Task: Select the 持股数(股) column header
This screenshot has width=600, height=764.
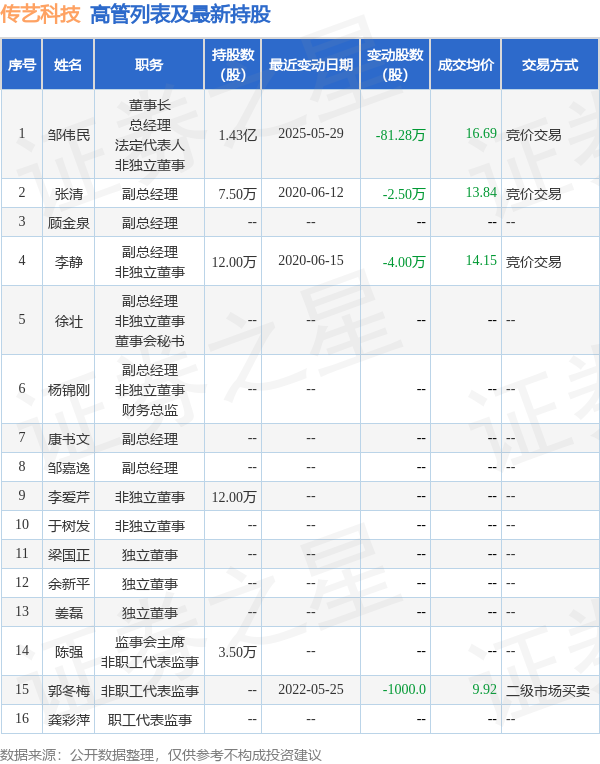Action: tap(233, 65)
